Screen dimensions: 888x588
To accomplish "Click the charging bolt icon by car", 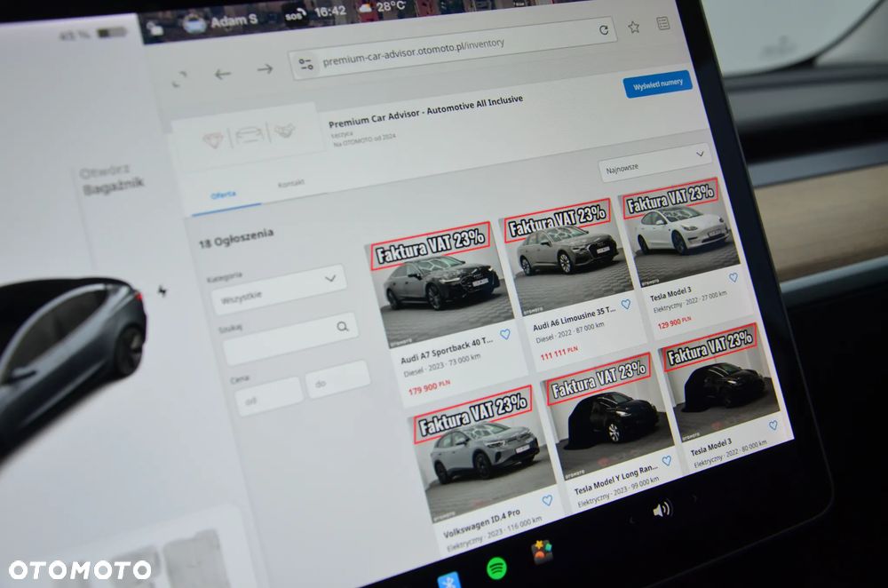I will pyautogui.click(x=163, y=291).
